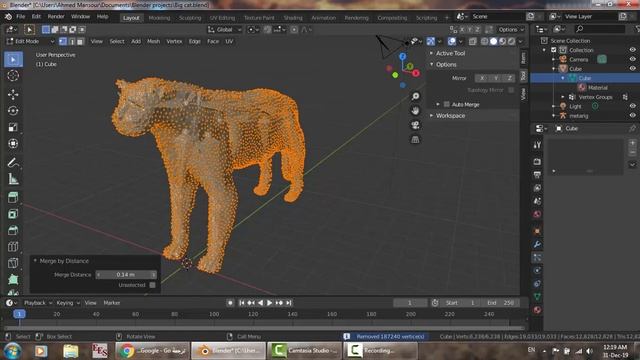Viewport: 640px width, 360px height.
Task: Toggle camera view icon
Action: click(415, 125)
